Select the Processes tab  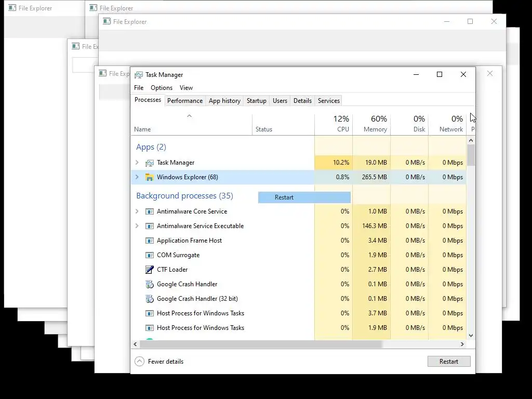[148, 100]
